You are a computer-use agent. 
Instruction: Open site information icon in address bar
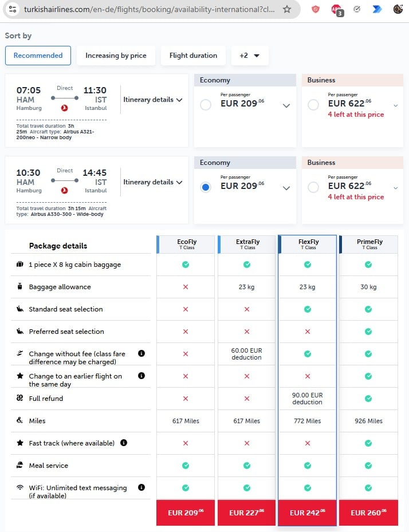point(13,9)
